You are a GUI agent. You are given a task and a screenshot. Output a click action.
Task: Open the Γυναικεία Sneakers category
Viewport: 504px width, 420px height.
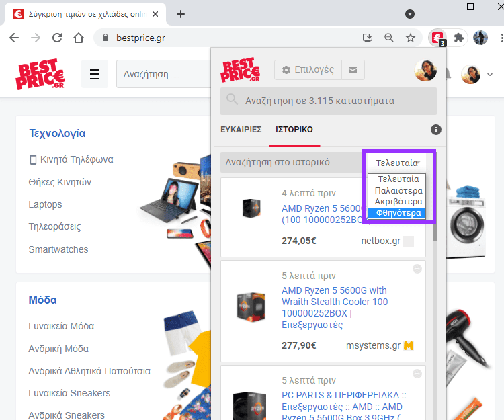[x=69, y=393]
